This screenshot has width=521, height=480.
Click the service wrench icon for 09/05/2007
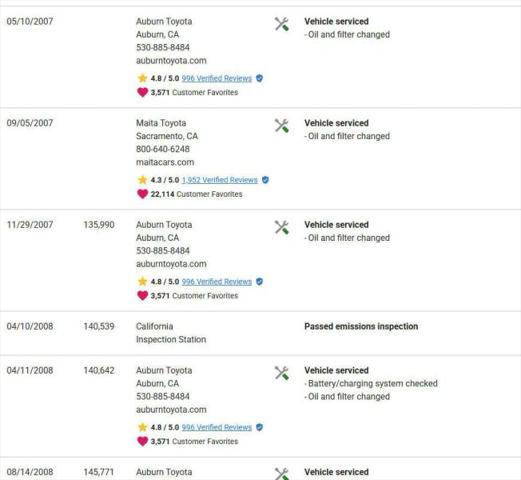coord(282,126)
